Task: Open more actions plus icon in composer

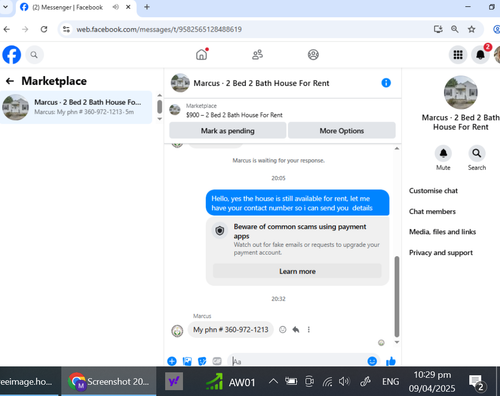Action: click(172, 361)
